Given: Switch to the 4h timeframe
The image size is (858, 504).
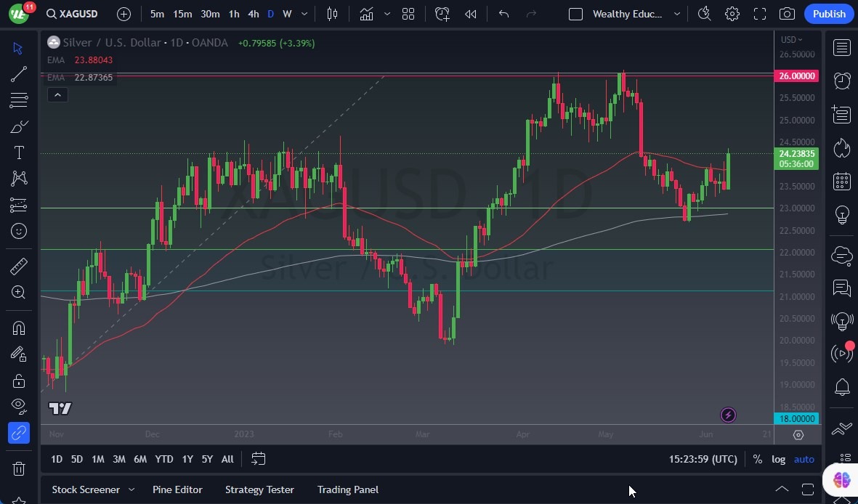Looking at the screenshot, I should (254, 14).
